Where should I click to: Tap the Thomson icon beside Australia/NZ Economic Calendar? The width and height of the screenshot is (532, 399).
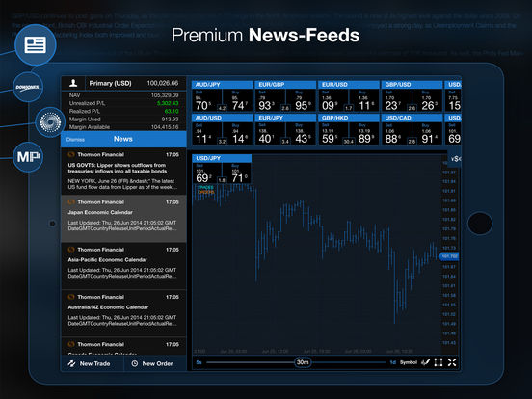click(71, 297)
